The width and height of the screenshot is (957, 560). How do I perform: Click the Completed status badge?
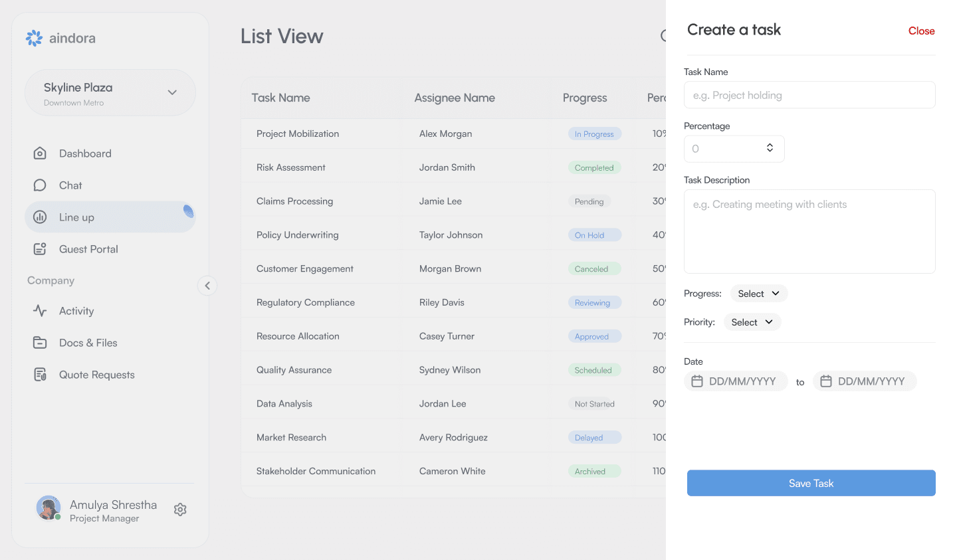pos(594,168)
